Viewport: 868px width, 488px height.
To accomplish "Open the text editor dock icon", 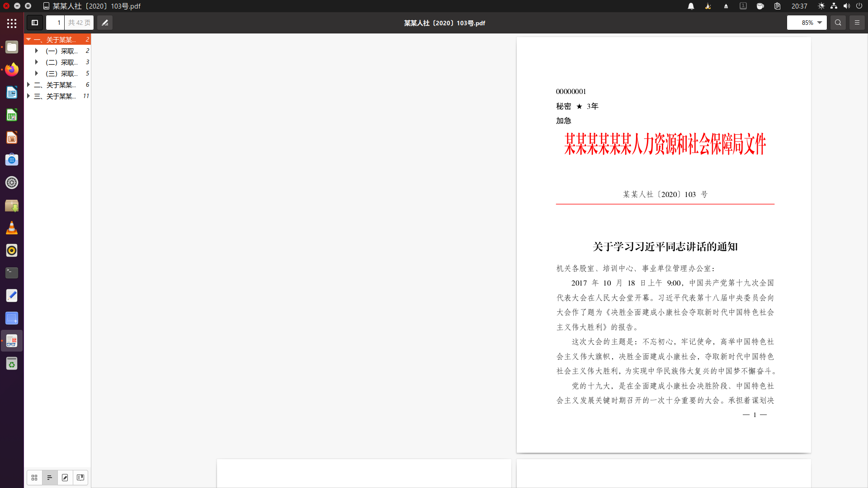I will point(12,296).
